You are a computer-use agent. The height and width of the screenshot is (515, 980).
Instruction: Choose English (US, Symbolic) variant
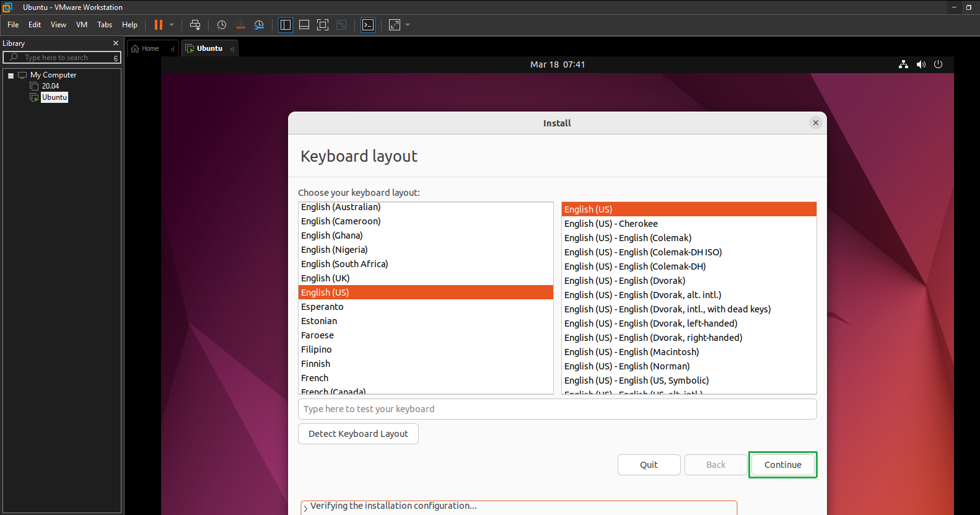[x=689, y=381]
